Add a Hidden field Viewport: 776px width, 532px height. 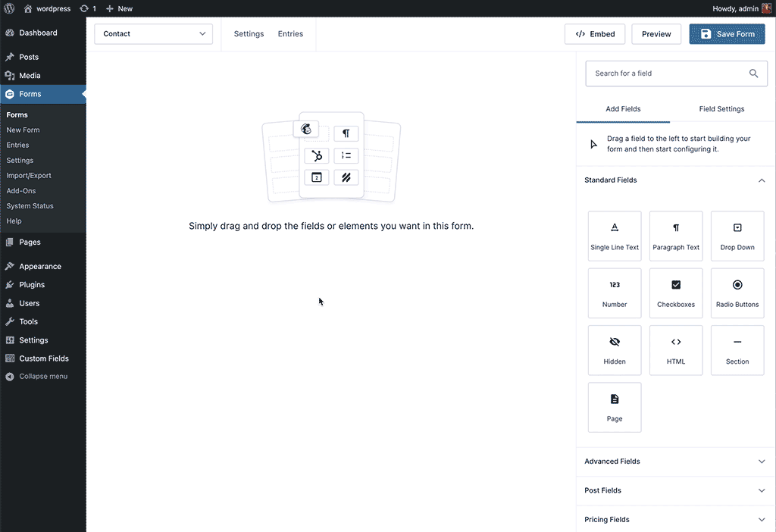[614, 350]
